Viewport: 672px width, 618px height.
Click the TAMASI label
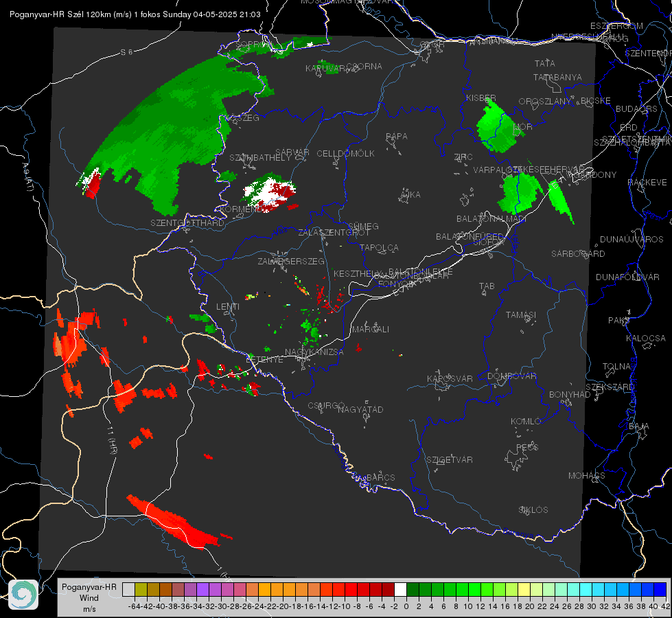coord(521,314)
